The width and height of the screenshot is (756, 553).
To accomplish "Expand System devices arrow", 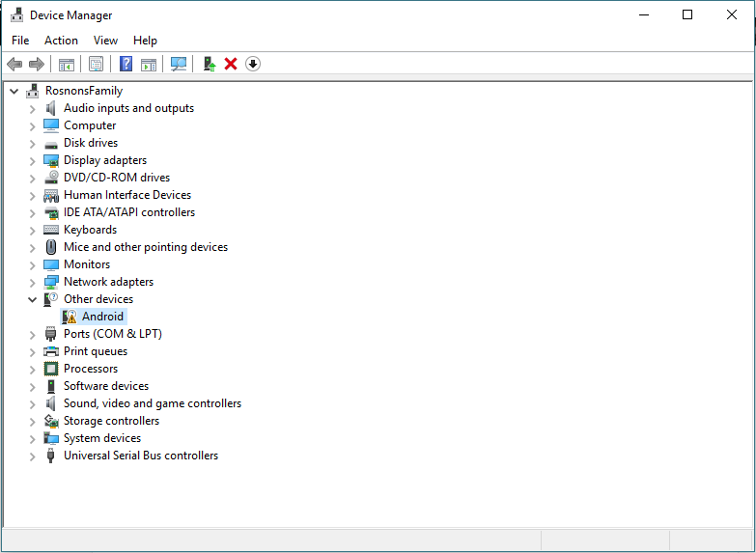I will [32, 439].
